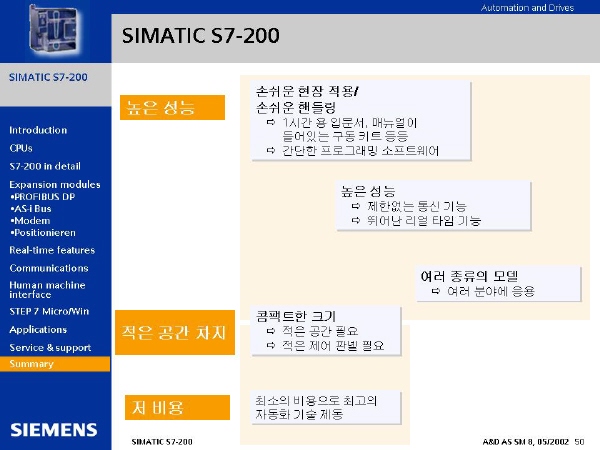Go to the CPUs section
This screenshot has height=450, width=600.
(21, 148)
